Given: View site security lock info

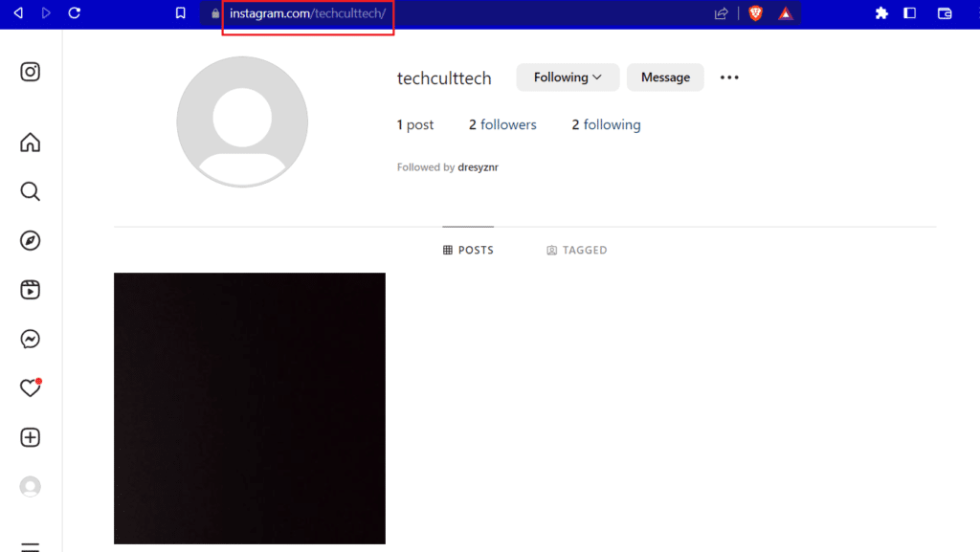Looking at the screenshot, I should [215, 13].
